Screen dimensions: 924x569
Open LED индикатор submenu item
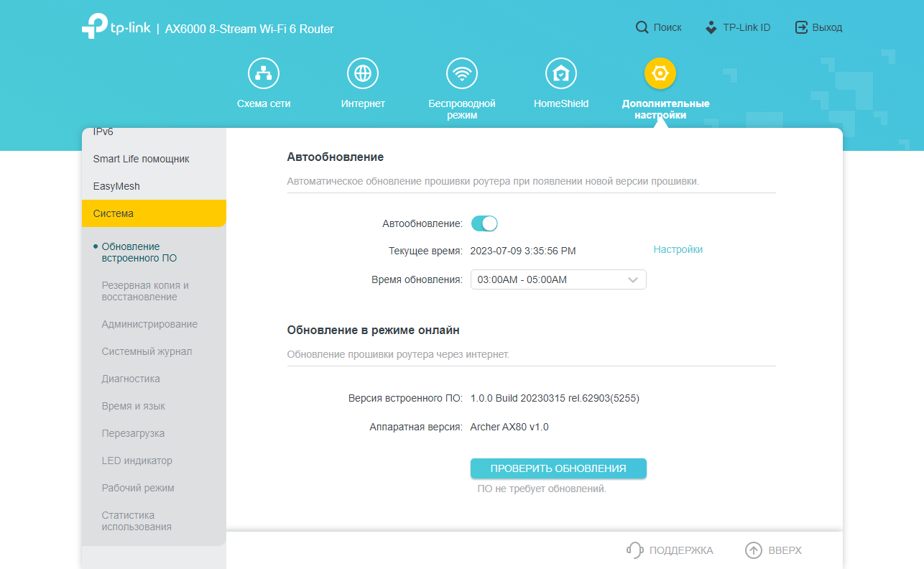pyautogui.click(x=137, y=461)
